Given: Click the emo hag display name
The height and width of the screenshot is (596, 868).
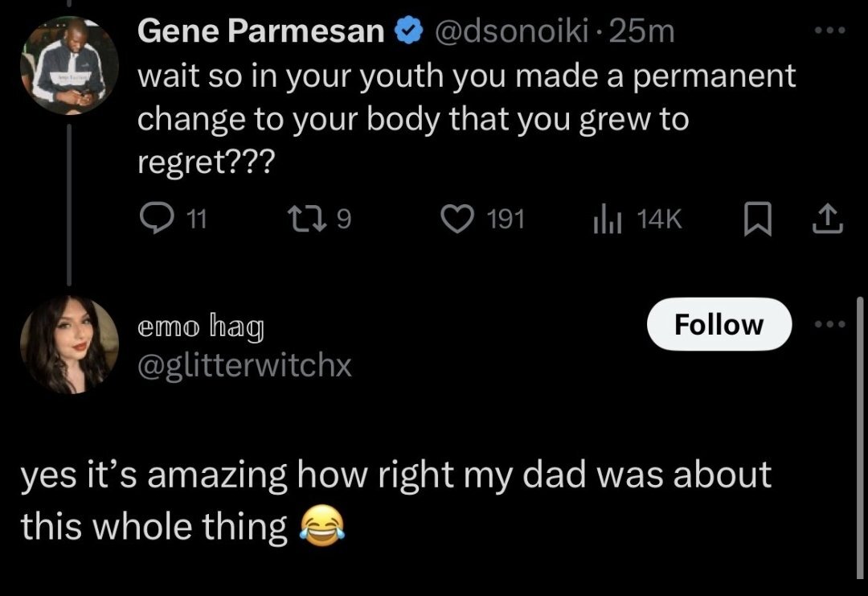Looking at the screenshot, I should tap(200, 327).
